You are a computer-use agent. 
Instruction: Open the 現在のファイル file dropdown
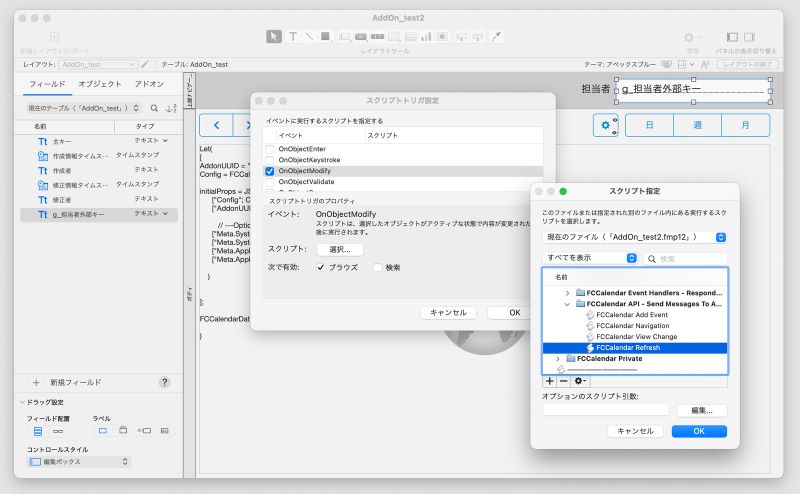coord(634,237)
